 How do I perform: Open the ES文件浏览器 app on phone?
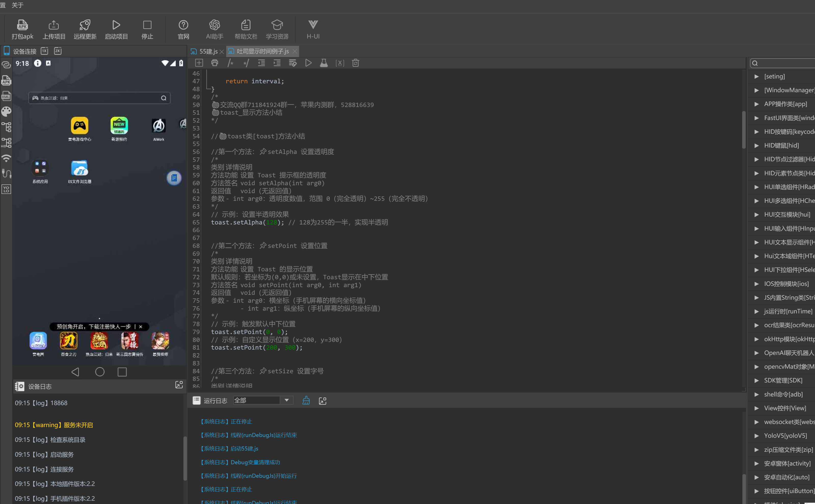(x=80, y=172)
